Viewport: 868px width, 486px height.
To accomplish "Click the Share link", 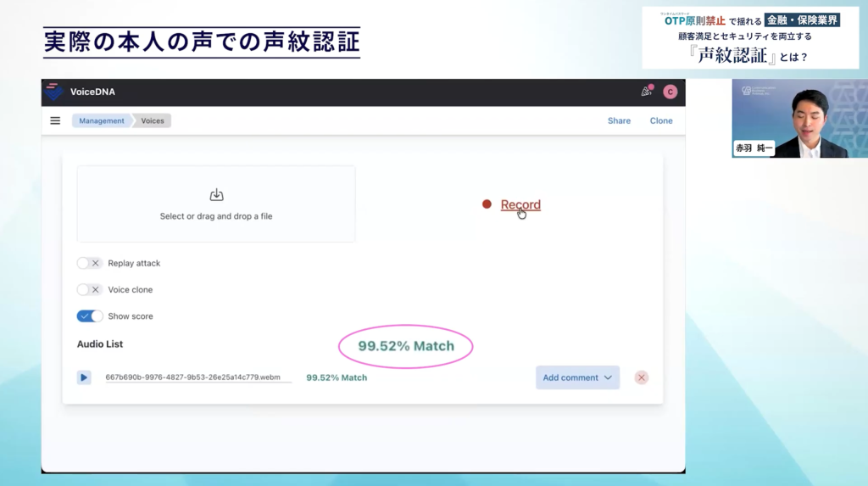I will [619, 120].
